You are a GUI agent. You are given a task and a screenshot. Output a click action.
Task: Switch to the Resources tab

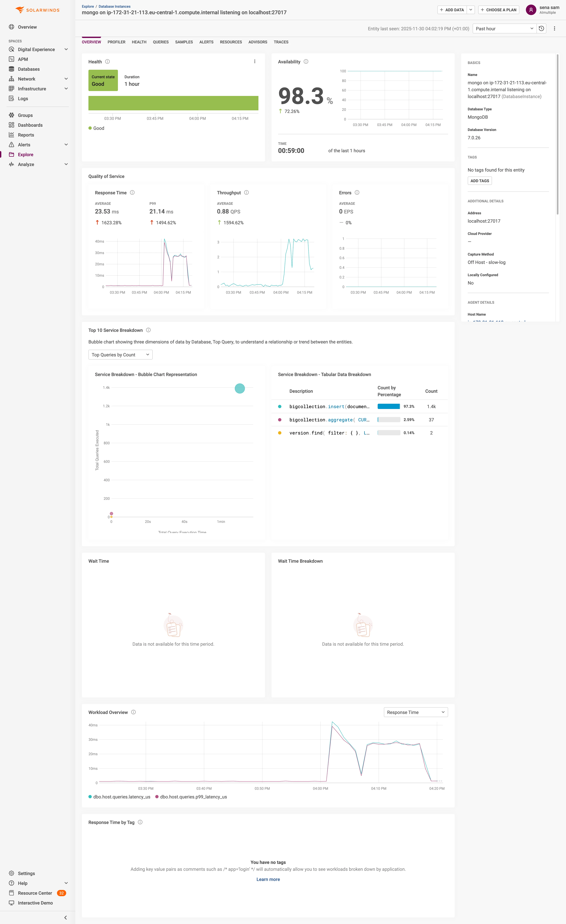tap(231, 42)
